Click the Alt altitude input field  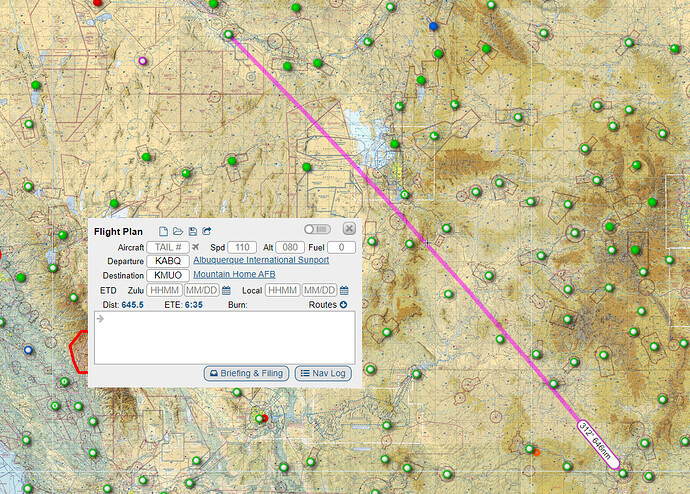point(288,247)
